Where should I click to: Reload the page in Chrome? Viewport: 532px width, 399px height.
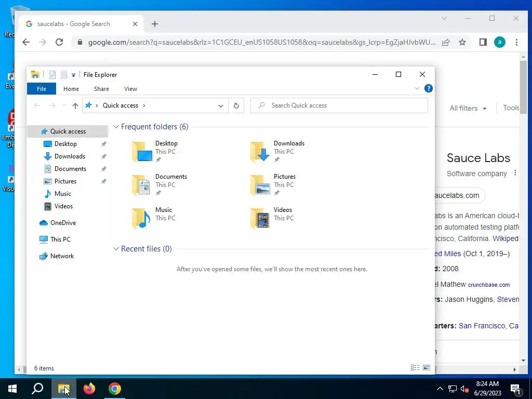pos(59,42)
